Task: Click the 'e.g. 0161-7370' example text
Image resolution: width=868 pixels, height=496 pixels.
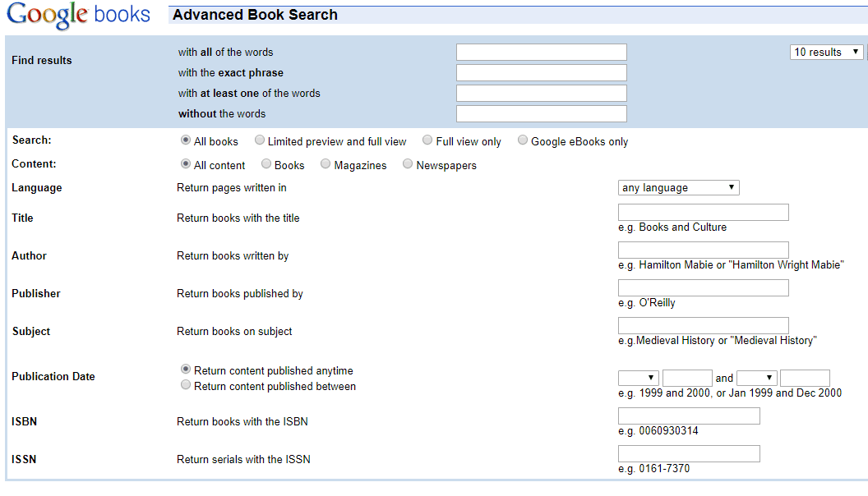Action: [x=653, y=468]
